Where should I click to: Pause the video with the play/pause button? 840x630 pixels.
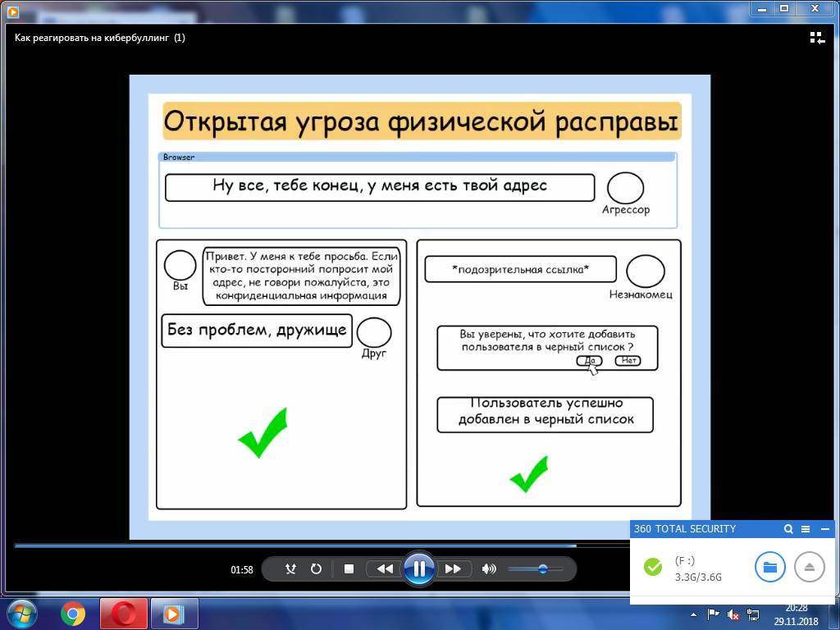418,568
